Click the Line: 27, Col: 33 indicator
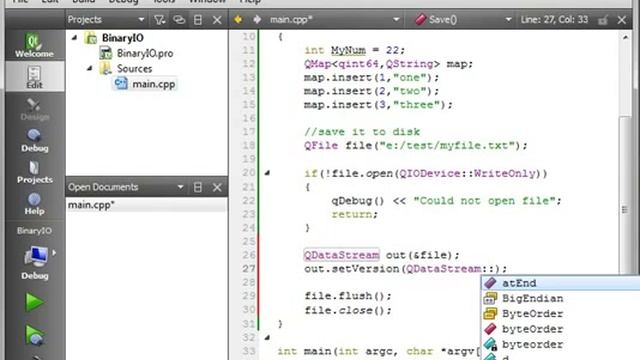640x360 pixels. coord(554,20)
